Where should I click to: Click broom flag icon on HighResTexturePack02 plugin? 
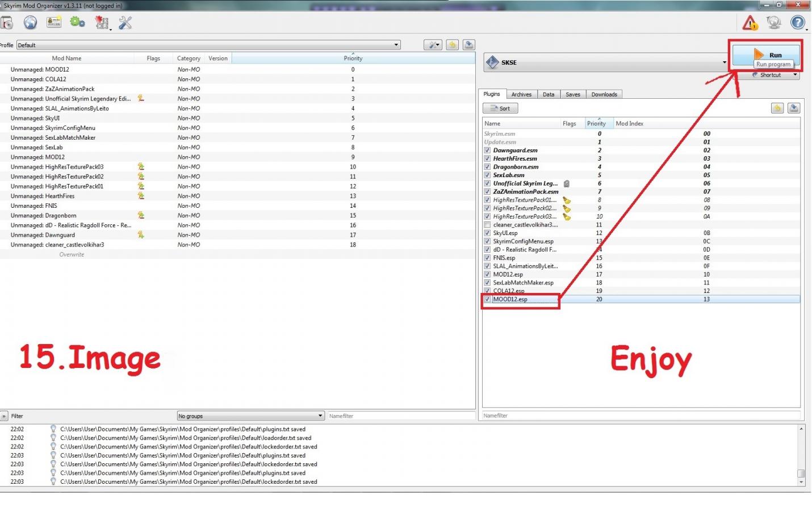click(x=567, y=208)
